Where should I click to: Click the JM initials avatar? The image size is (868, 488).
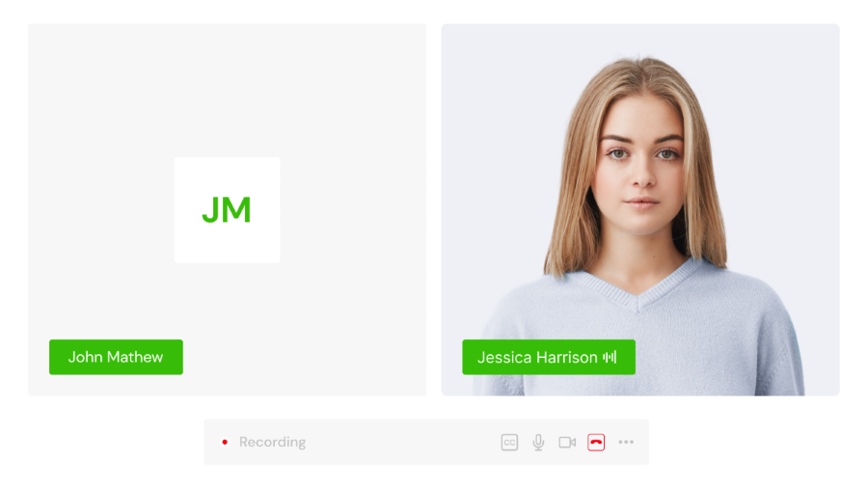click(x=227, y=209)
